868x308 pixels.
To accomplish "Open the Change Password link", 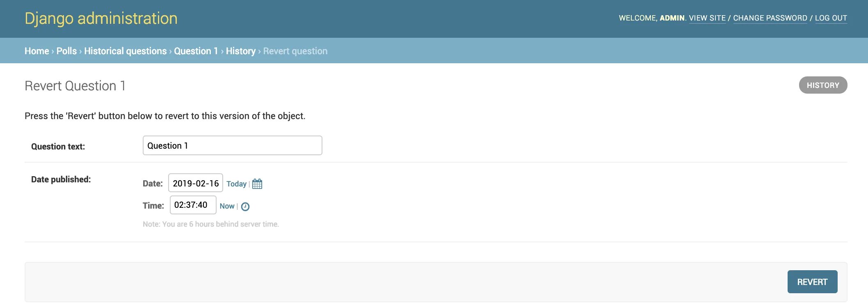I will pyautogui.click(x=770, y=18).
